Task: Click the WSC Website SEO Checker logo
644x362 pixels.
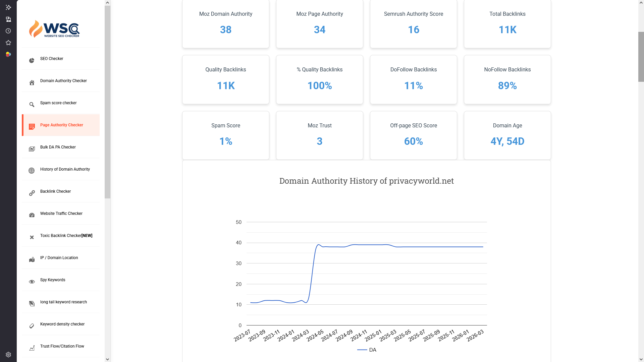Action: 54,29
